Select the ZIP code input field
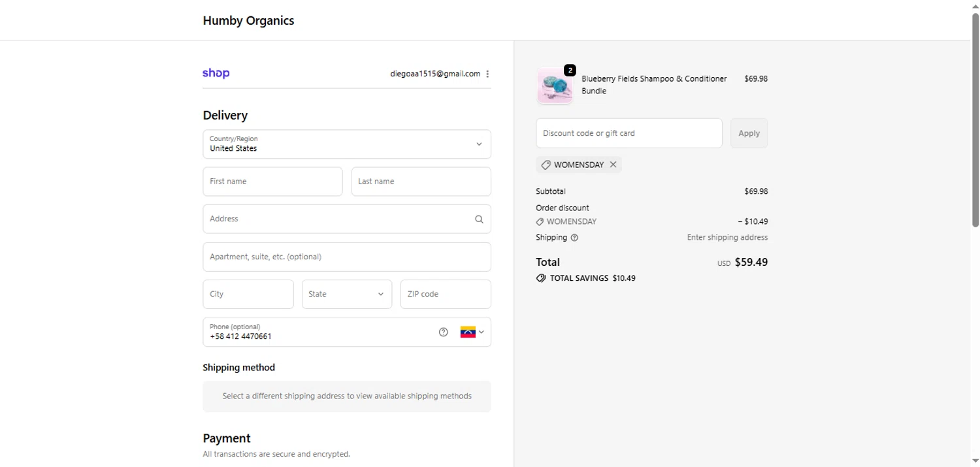The image size is (980, 467). [446, 294]
